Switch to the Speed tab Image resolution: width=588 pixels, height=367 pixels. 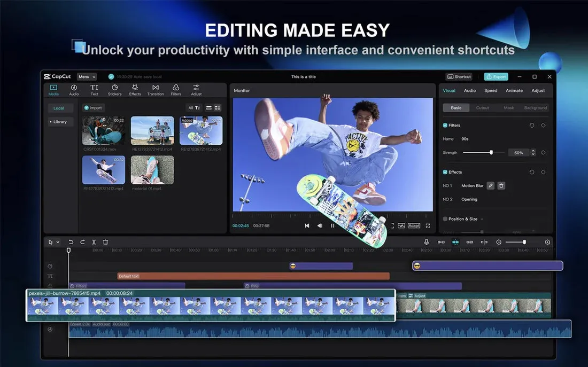pos(490,90)
